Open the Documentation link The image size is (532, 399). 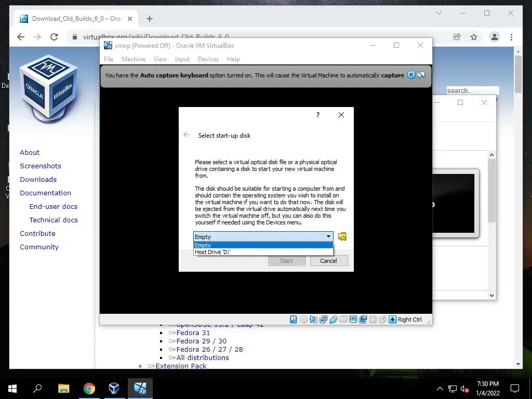pos(46,193)
